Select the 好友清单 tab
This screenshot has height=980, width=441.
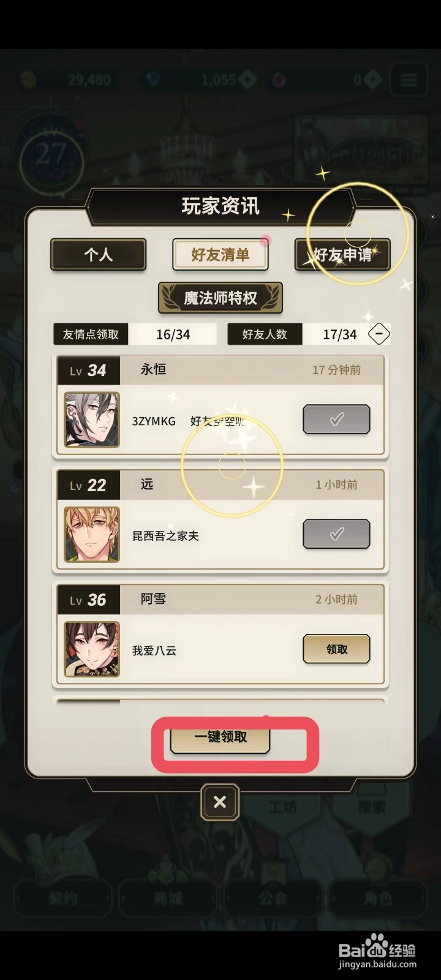(221, 254)
